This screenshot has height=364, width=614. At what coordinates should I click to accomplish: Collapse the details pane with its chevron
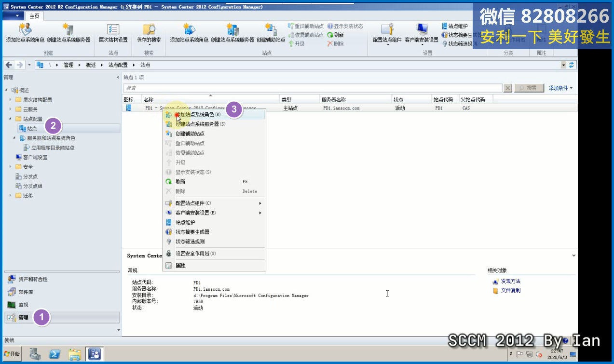573,256
